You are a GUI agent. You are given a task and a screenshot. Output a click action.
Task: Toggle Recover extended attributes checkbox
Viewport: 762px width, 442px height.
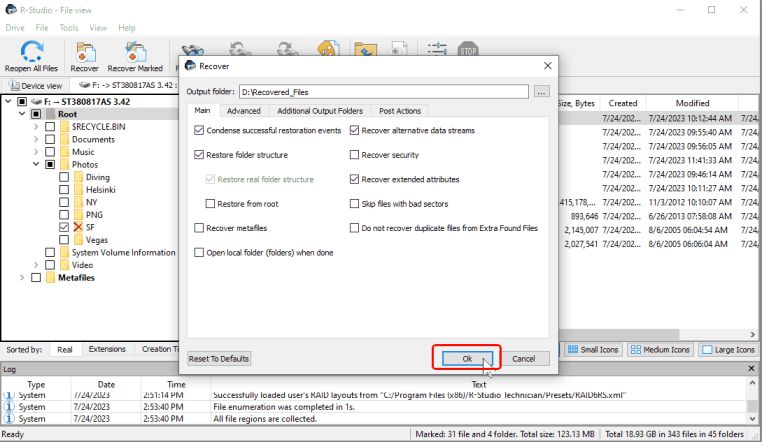pyautogui.click(x=354, y=179)
